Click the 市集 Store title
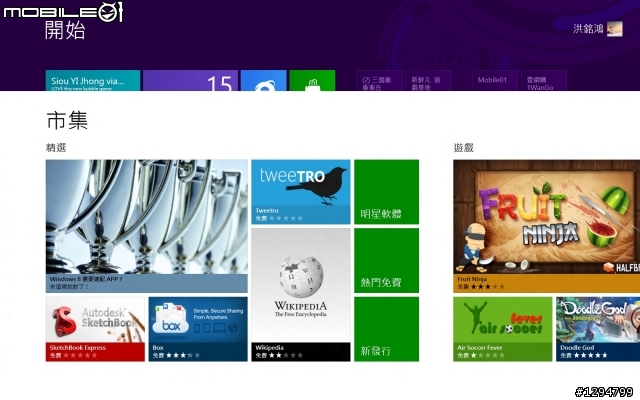 (x=67, y=120)
